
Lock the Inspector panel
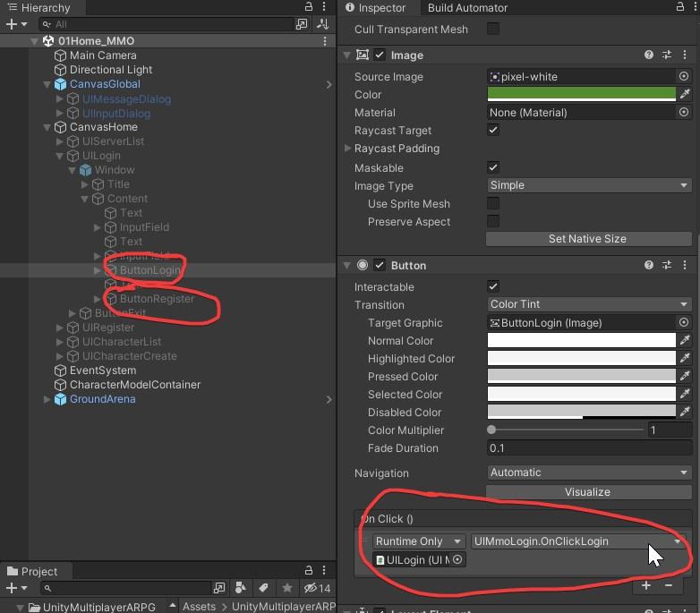(680, 6)
